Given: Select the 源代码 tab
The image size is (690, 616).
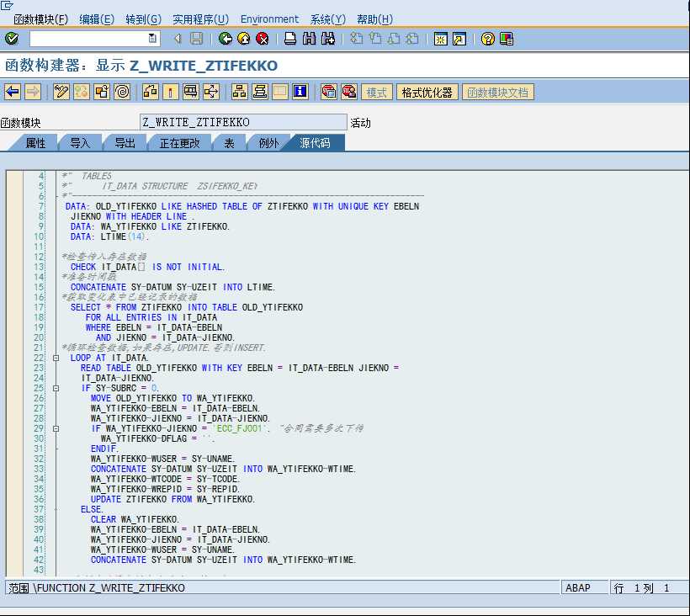Looking at the screenshot, I should tap(315, 143).
